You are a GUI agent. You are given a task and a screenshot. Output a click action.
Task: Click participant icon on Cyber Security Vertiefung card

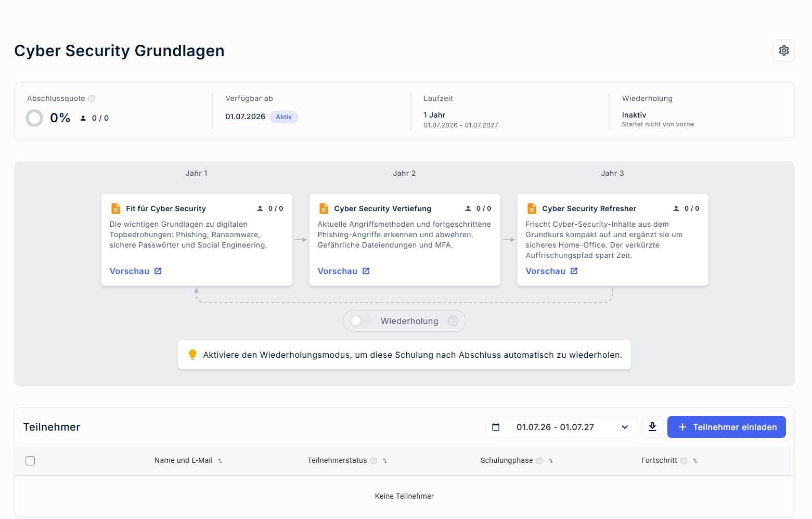[468, 209]
